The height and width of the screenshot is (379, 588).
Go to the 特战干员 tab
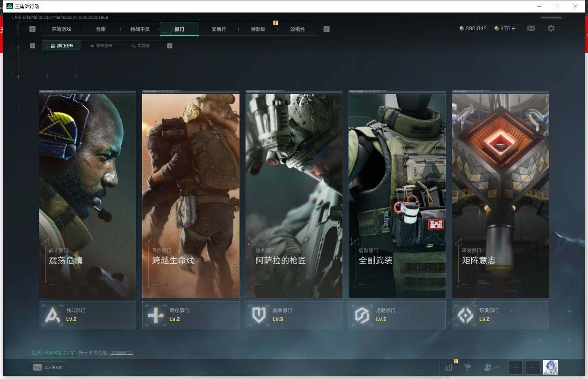pyautogui.click(x=140, y=29)
